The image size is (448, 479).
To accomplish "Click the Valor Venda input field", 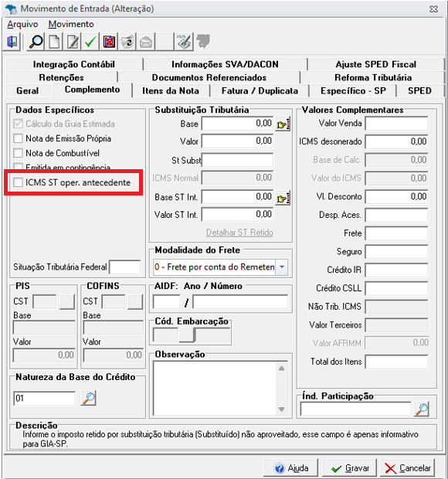I will (396, 124).
